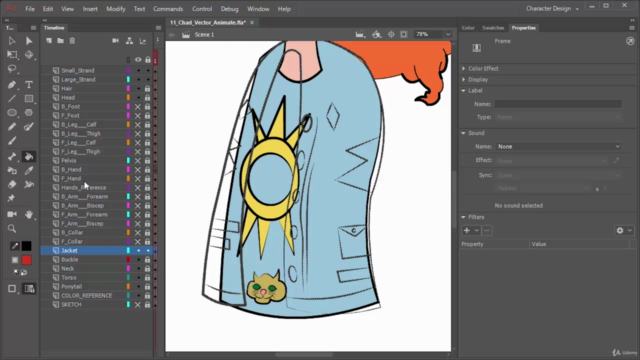Toggle lock on Hair layer
This screenshot has height=360, width=640.
[x=147, y=89]
